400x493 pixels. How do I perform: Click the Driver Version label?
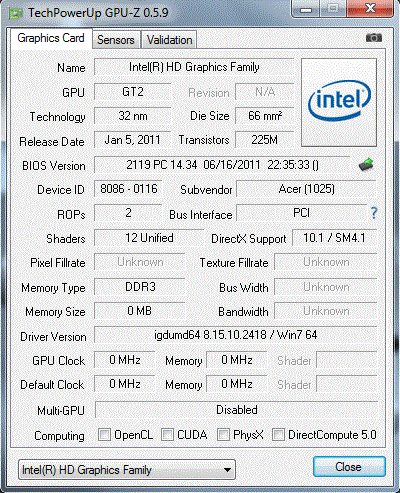[x=53, y=337]
